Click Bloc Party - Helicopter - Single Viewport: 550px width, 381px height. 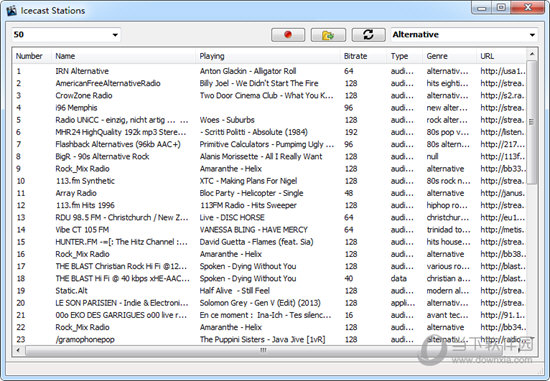pos(251,193)
